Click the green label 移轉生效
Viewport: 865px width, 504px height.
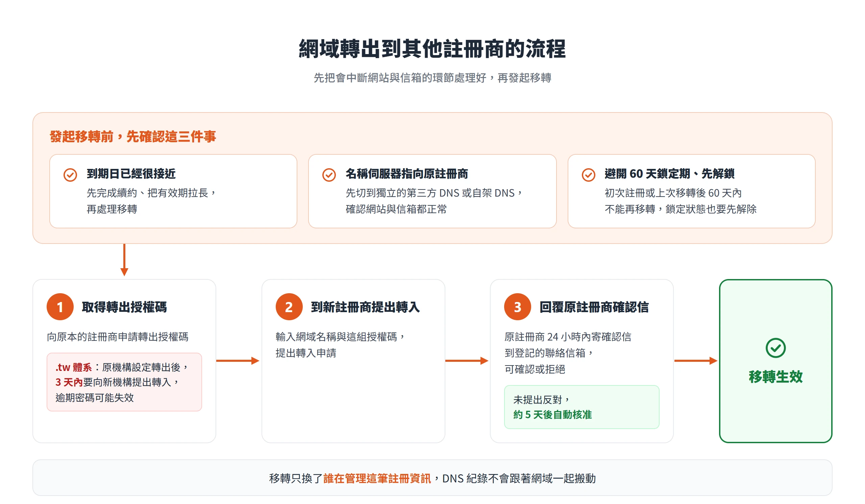pos(776,377)
